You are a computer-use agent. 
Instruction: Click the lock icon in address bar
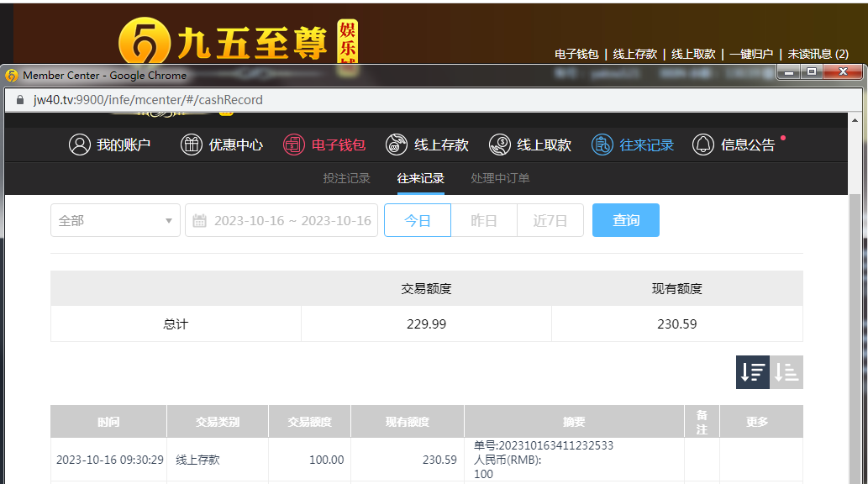click(x=20, y=100)
